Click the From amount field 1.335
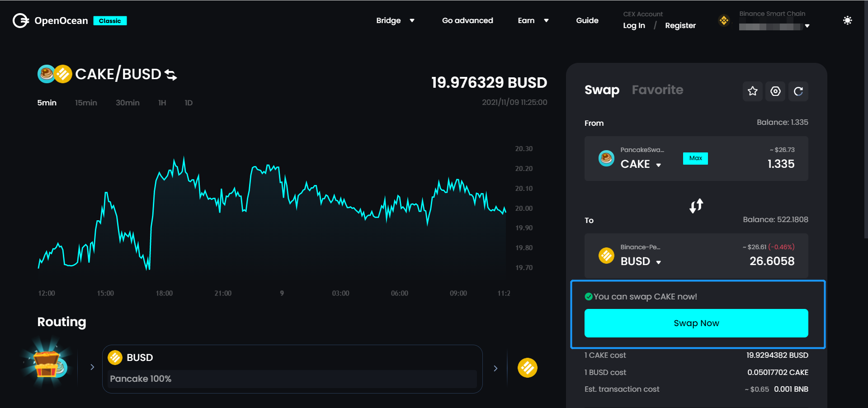 [x=781, y=164]
